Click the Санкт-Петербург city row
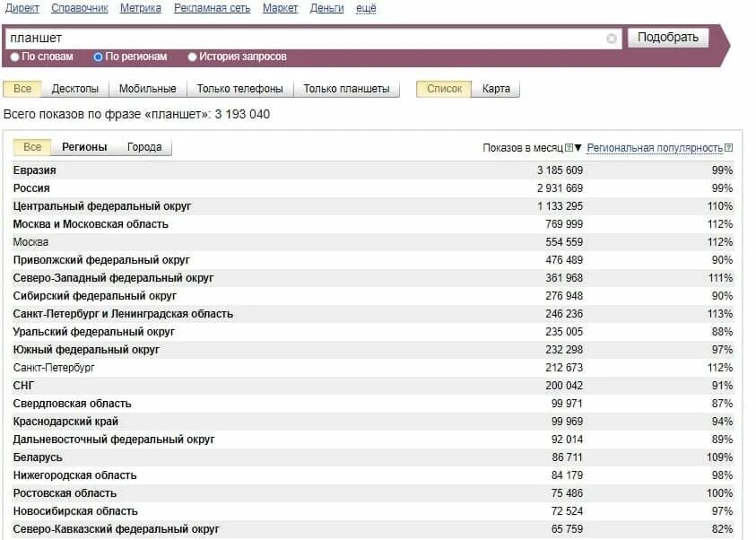 [x=373, y=368]
